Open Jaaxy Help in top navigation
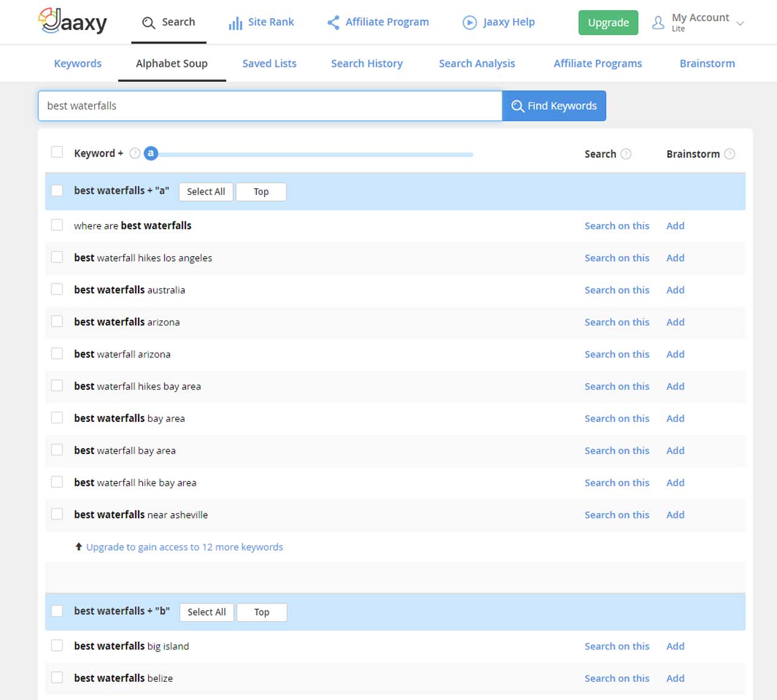The width and height of the screenshot is (777, 700). tap(499, 22)
